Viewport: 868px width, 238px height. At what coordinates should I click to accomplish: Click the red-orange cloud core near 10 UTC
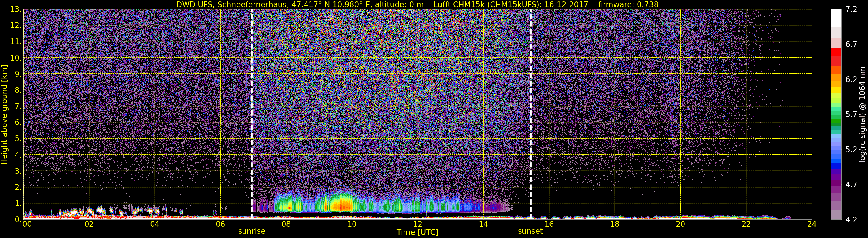point(342,206)
